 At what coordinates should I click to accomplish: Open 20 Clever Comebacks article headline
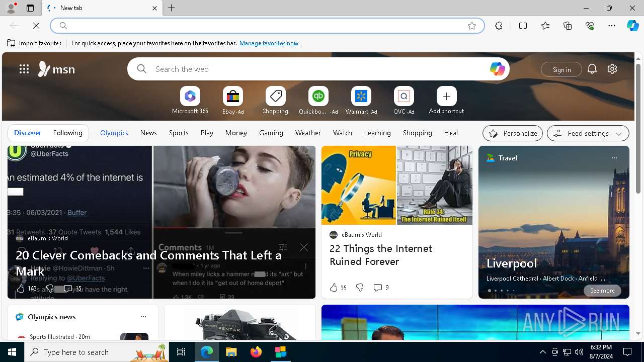pos(149,263)
